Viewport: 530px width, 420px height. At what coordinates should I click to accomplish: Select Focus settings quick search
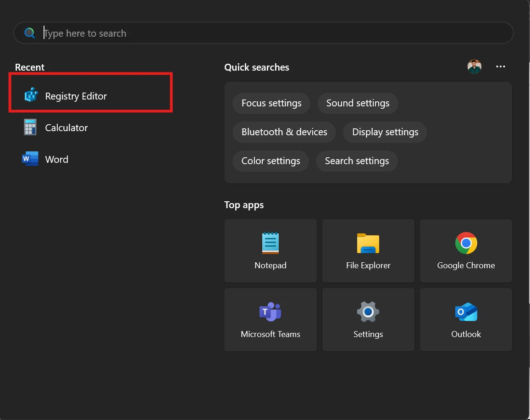click(x=271, y=103)
